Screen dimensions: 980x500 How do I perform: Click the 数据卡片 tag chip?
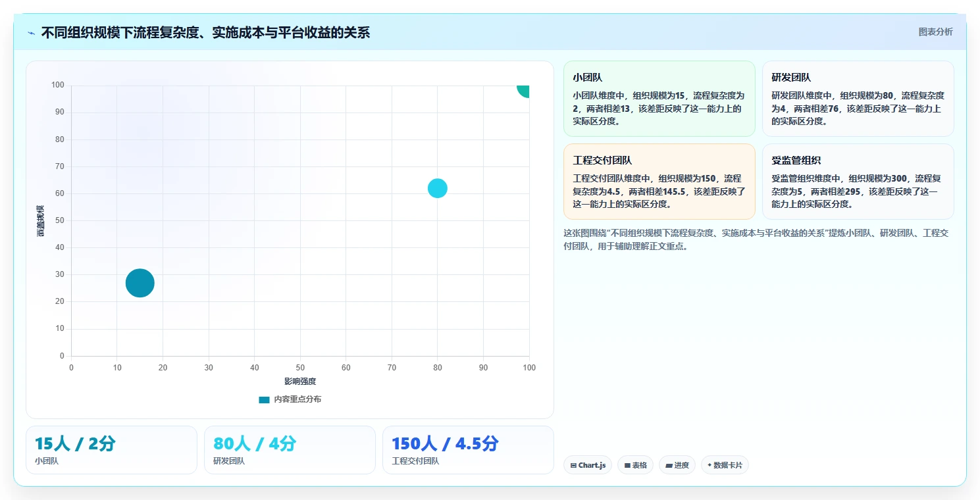[725, 465]
